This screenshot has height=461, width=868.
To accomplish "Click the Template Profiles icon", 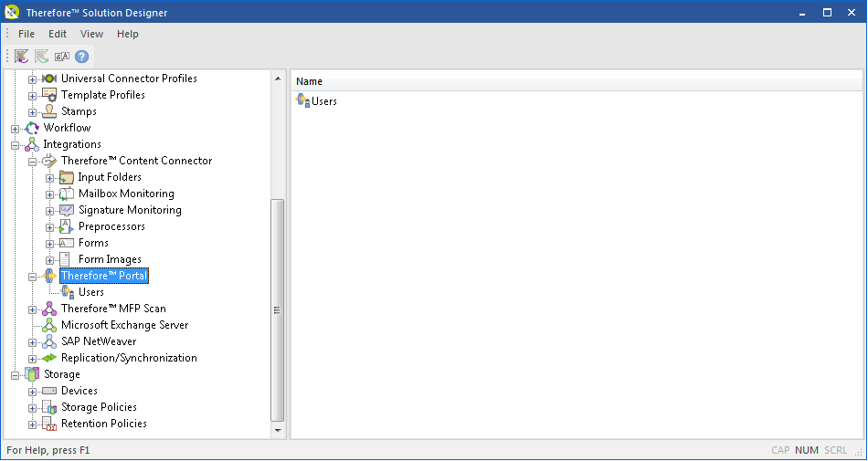I will [49, 95].
